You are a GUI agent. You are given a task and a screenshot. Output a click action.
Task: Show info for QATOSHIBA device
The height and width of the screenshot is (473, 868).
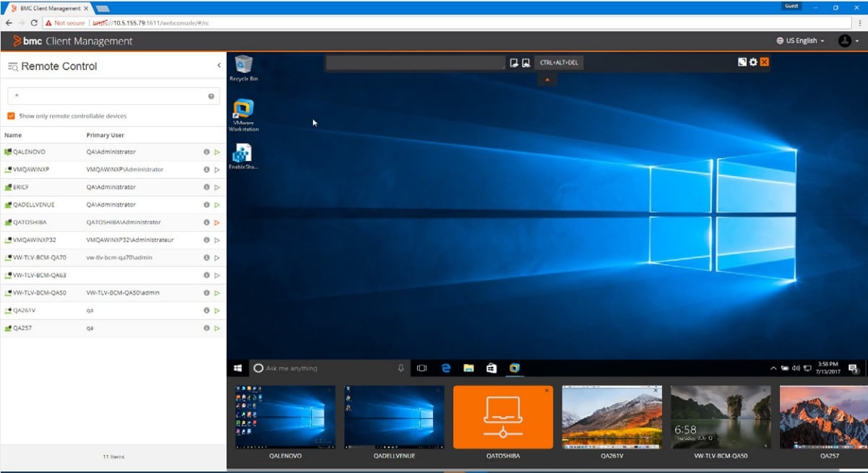click(207, 222)
